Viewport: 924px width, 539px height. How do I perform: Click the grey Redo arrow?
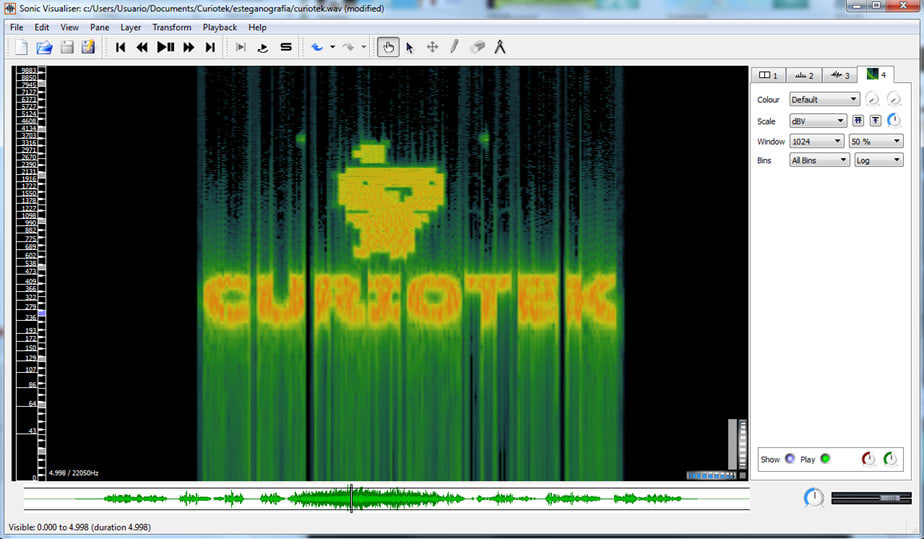pos(348,47)
